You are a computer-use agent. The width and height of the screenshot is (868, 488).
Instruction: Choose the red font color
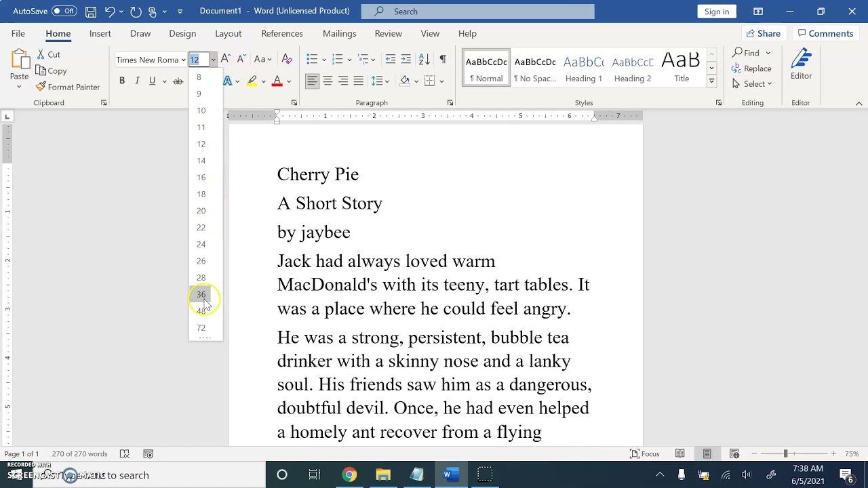[x=277, y=81]
